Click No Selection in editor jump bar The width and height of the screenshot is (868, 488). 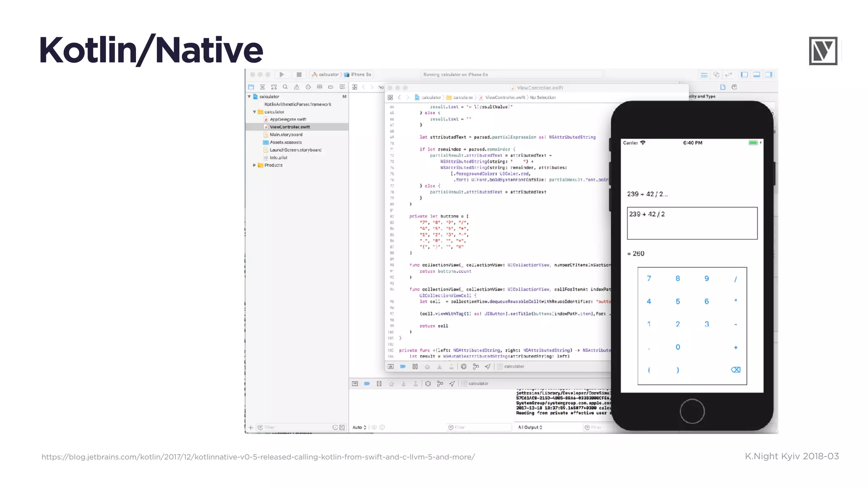tap(542, 97)
